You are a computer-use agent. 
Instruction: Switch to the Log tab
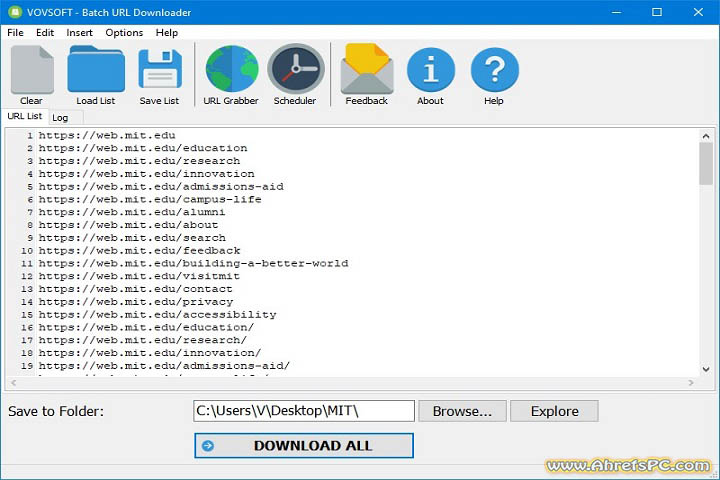coord(60,118)
